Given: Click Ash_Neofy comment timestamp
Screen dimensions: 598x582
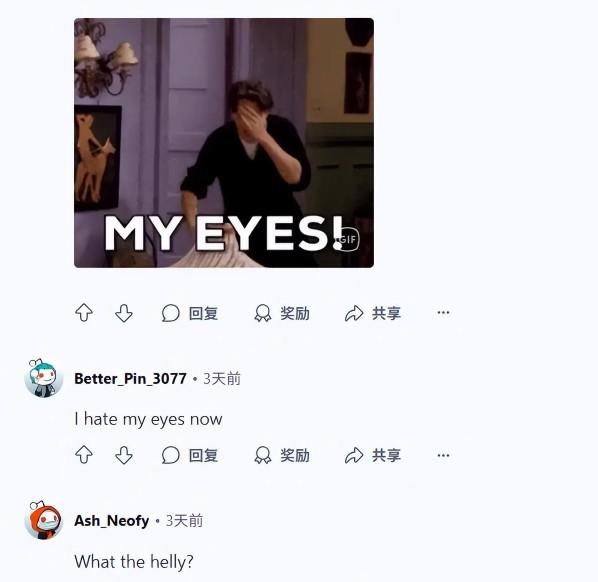Looking at the screenshot, I should click(x=184, y=521).
